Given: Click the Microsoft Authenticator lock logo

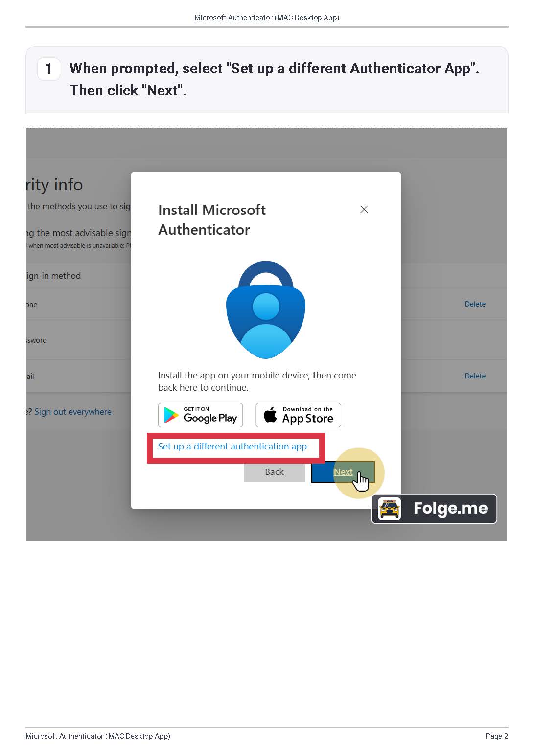Looking at the screenshot, I should [x=266, y=309].
